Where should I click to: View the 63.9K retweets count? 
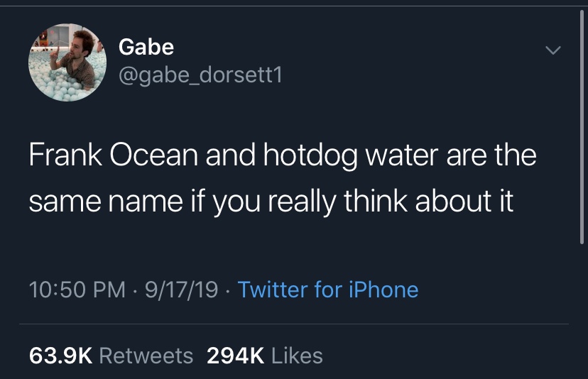coord(60,355)
